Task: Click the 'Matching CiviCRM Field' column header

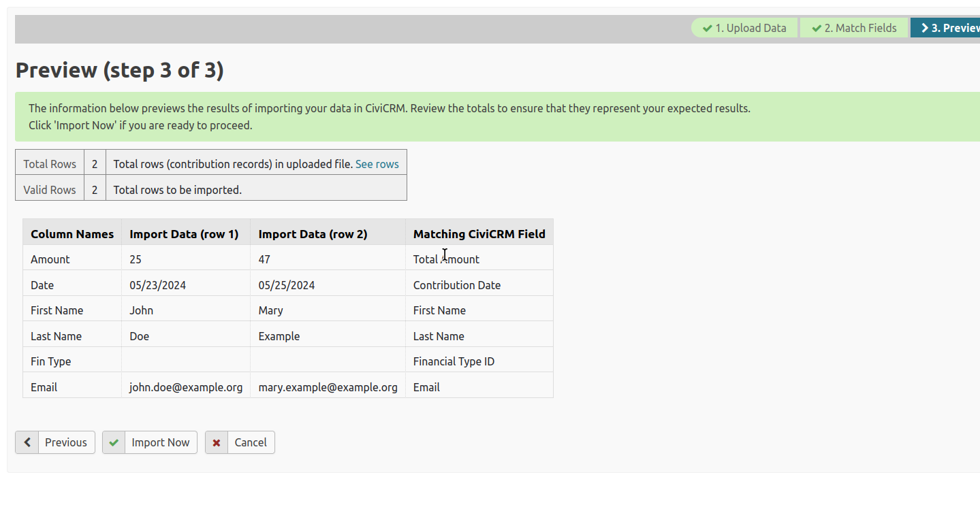Action: pyautogui.click(x=479, y=234)
